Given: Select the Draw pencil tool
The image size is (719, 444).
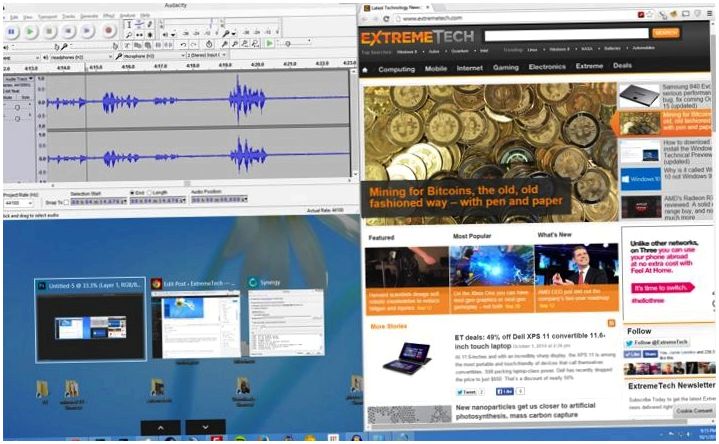Looking at the screenshot, I should [149, 25].
